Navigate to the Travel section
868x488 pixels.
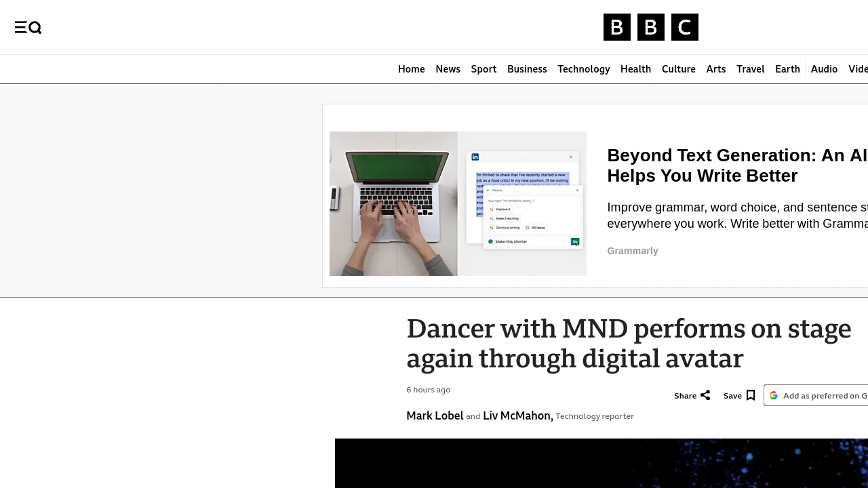point(750,69)
